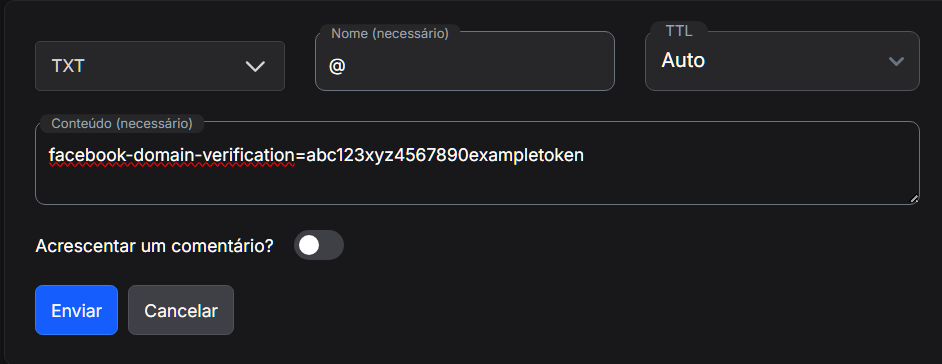Screen dimensions: 942x364
Task: Submit the record with Enviar
Action: tap(76, 310)
